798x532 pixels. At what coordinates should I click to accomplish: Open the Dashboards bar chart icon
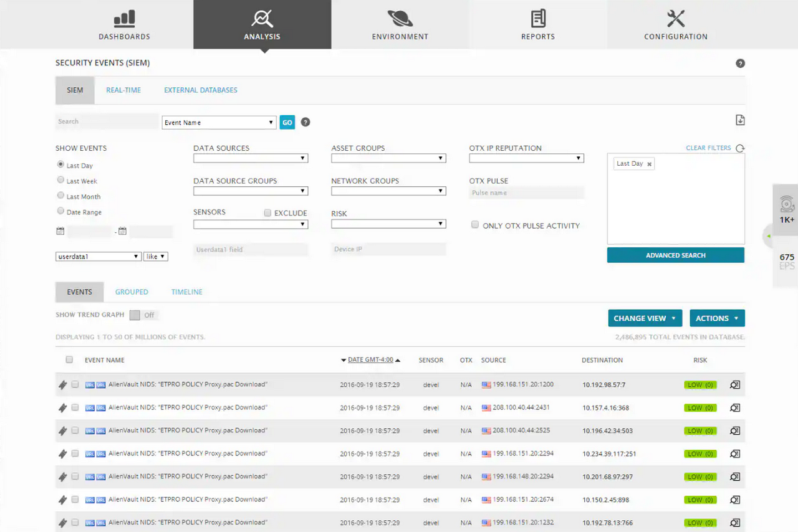pos(124,18)
